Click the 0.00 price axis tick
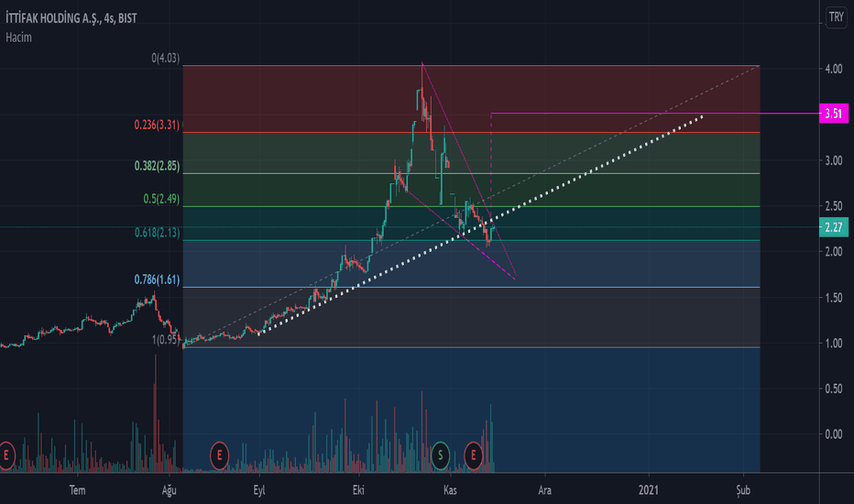 click(x=833, y=434)
